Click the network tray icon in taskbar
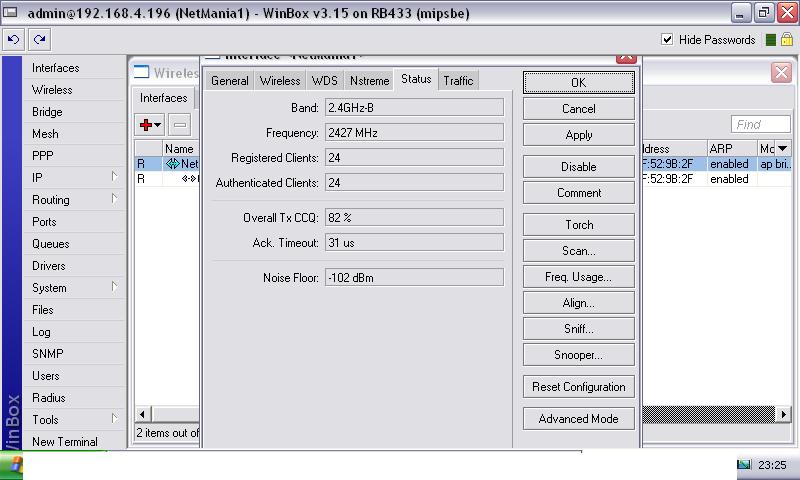Viewport: 800px width, 480px height. (744, 465)
